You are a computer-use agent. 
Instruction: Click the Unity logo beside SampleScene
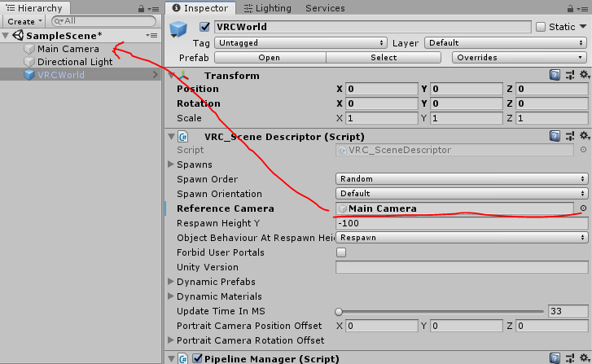(18, 35)
